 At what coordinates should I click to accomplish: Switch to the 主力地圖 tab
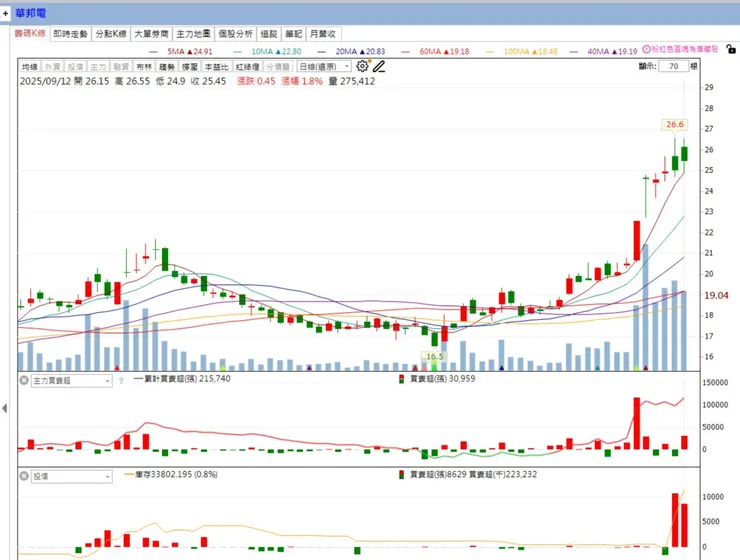[x=193, y=34]
